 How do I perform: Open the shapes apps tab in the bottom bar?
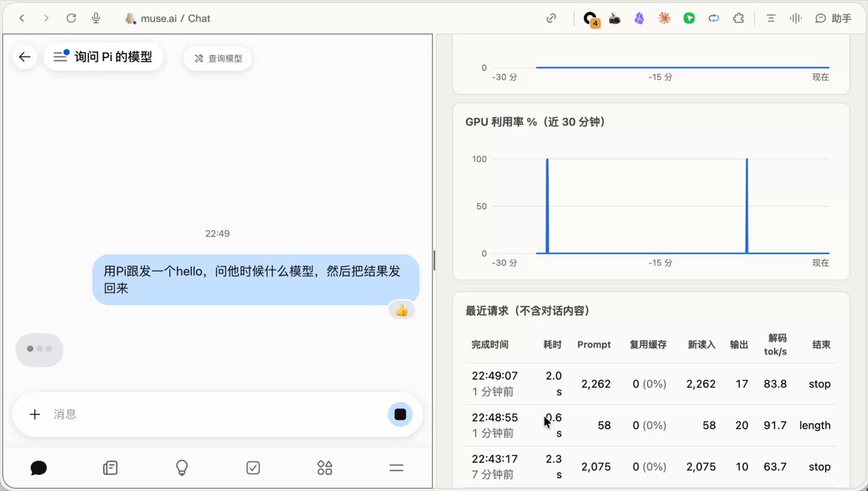(325, 468)
